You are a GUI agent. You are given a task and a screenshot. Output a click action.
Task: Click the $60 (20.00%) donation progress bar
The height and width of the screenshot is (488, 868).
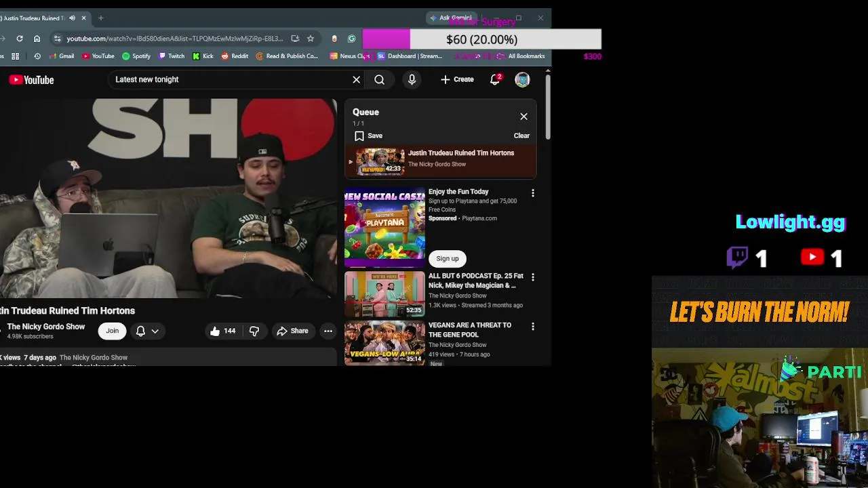click(481, 39)
